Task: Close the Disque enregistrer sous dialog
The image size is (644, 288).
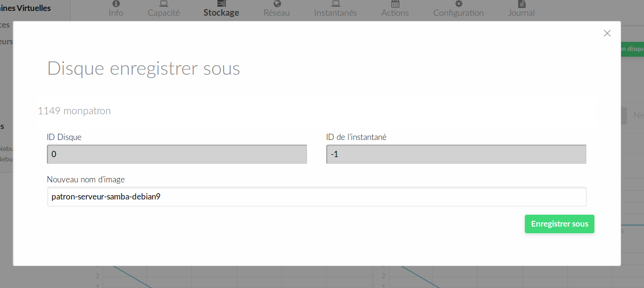Action: pos(607,33)
